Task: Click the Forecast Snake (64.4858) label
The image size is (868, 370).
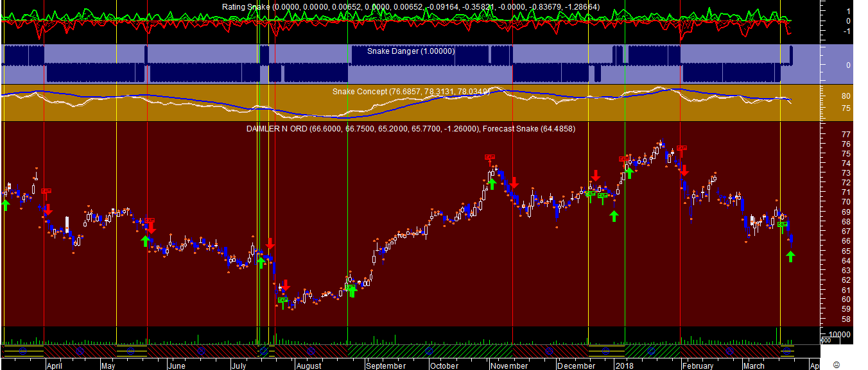Action: coord(529,129)
